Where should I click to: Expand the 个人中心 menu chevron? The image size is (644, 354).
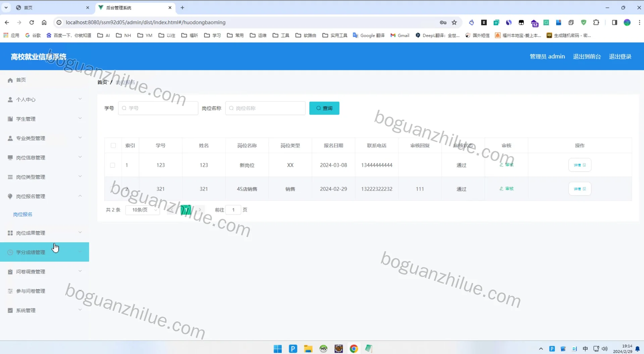[80, 99]
